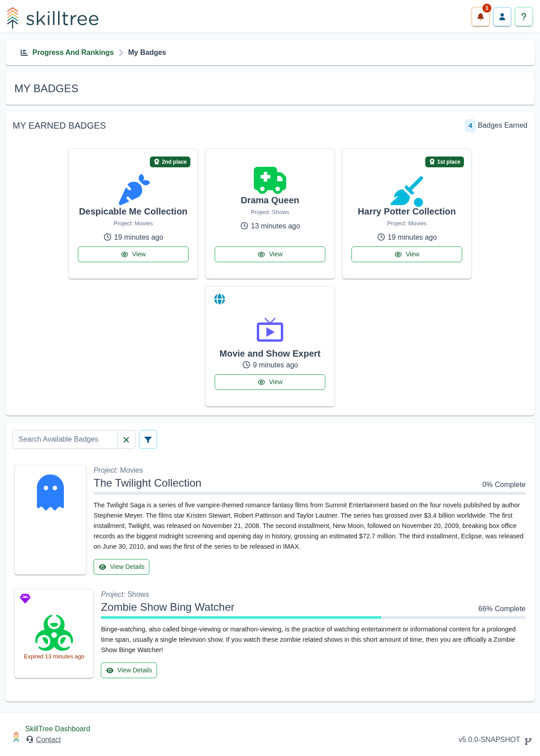Click the Zombie Show Bing Watcher heading
540x756 pixels.
pyautogui.click(x=168, y=607)
